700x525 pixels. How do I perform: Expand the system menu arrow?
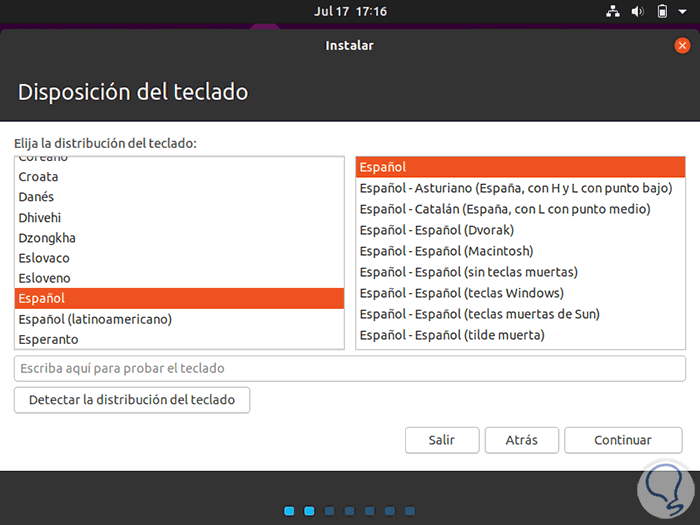682,12
